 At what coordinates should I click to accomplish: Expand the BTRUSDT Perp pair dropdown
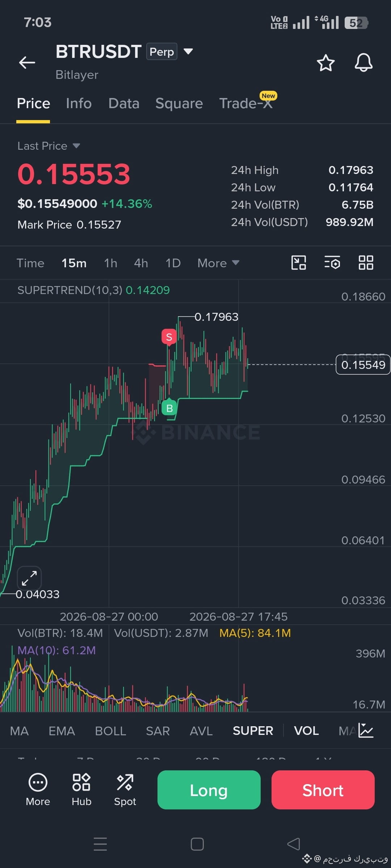(x=188, y=51)
